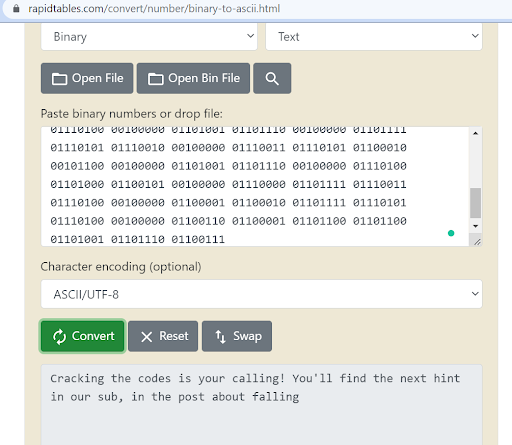Open the Binary source format dropdown
The image size is (512, 445).
pos(149,37)
